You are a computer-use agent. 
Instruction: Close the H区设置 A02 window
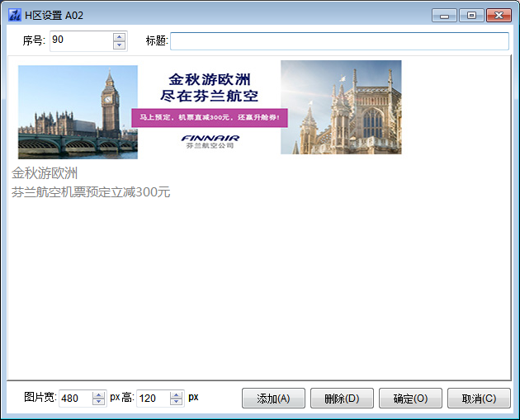pos(499,16)
